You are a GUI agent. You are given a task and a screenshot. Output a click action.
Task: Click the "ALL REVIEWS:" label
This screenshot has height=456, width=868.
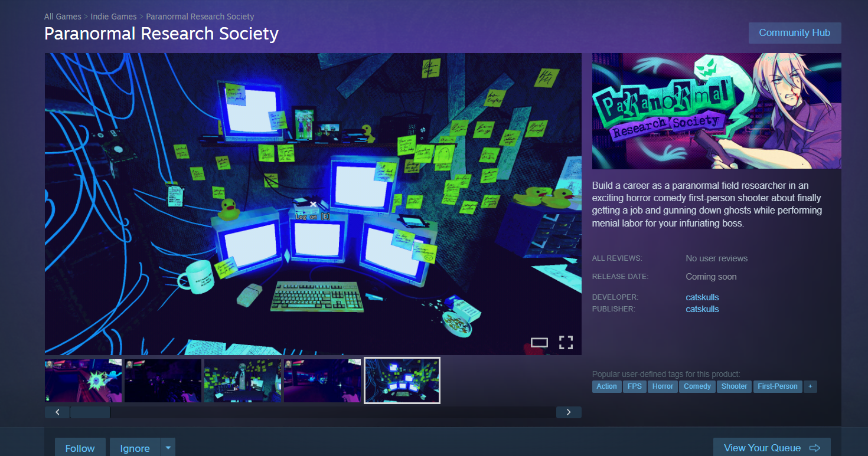pos(617,258)
